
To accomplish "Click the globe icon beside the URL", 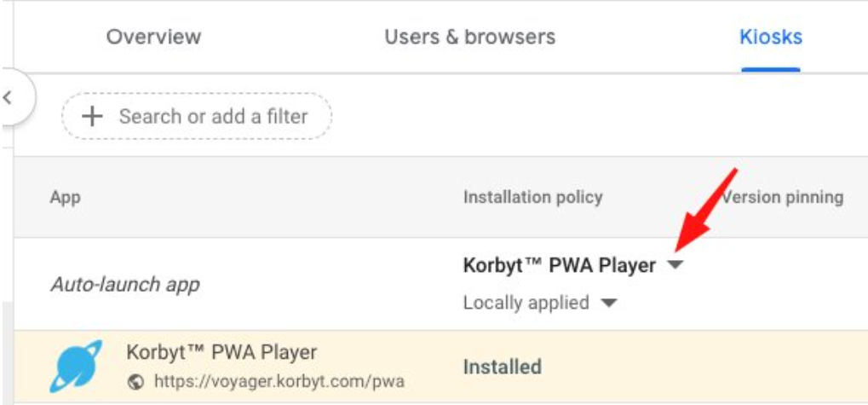I will click(135, 382).
